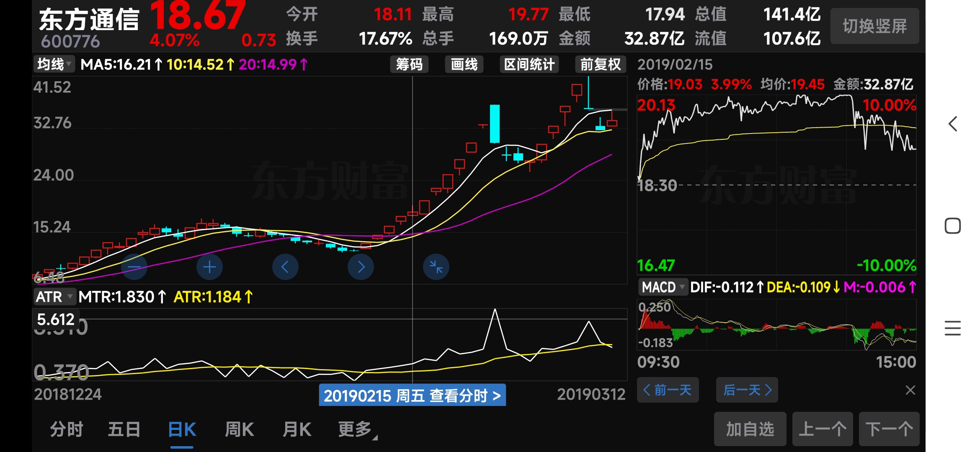Tap current price 18.67
The image size is (980, 452).
(197, 16)
